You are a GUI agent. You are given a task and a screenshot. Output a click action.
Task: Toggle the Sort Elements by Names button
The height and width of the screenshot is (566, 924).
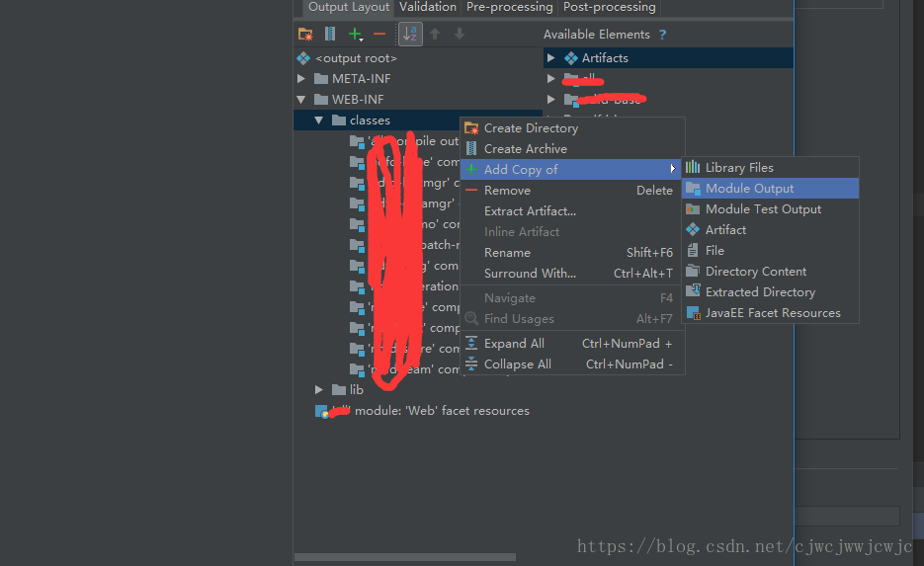[x=410, y=35]
